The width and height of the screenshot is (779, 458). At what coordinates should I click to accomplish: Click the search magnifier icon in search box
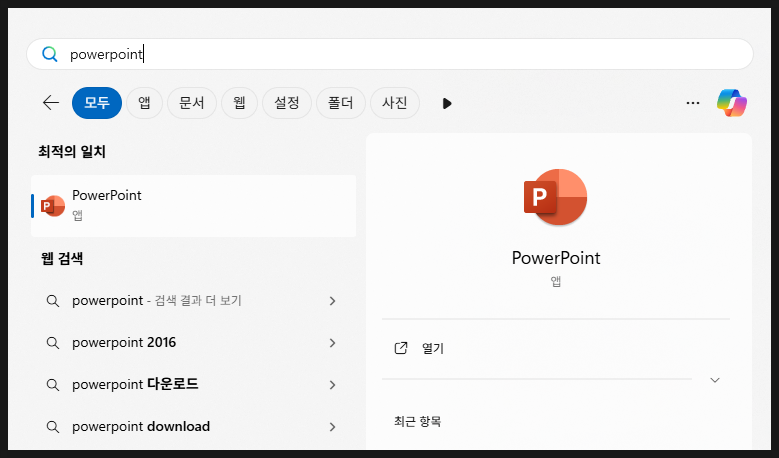pos(50,54)
